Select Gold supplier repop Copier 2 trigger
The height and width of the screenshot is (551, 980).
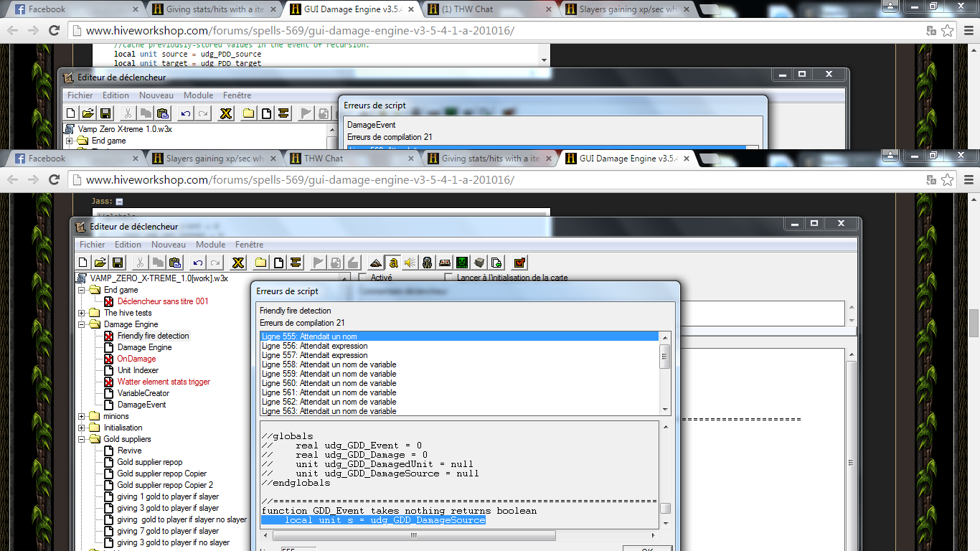[x=165, y=485]
